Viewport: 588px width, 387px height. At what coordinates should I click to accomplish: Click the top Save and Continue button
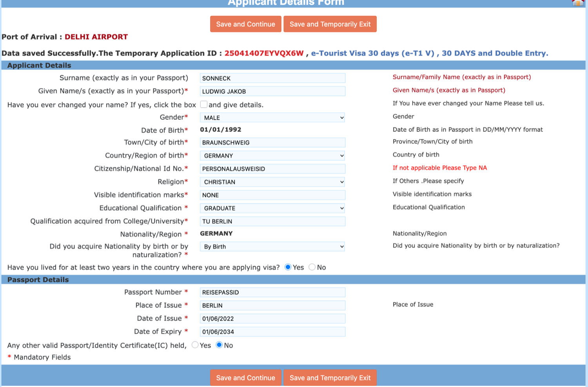coord(246,24)
